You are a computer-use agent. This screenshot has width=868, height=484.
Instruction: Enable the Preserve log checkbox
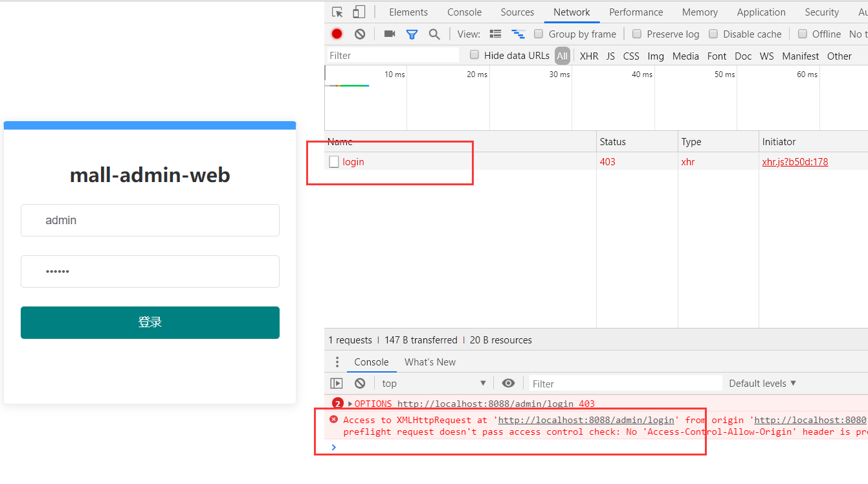637,34
